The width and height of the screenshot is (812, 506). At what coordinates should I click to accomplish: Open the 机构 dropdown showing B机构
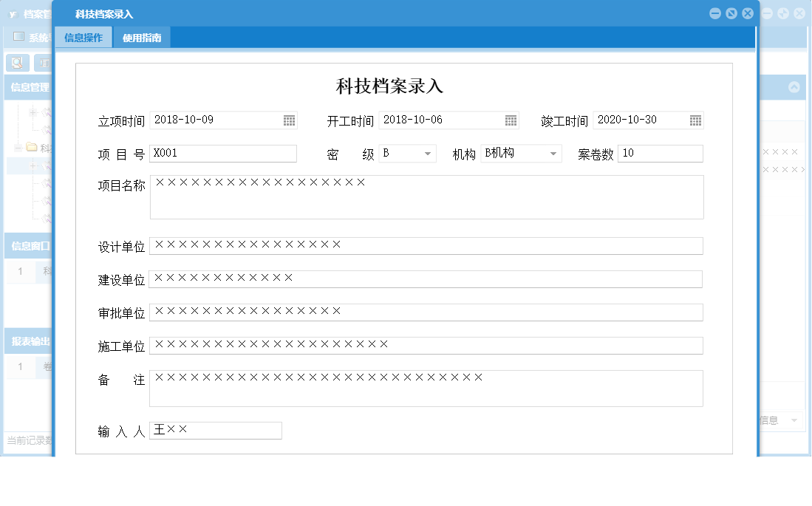click(553, 154)
